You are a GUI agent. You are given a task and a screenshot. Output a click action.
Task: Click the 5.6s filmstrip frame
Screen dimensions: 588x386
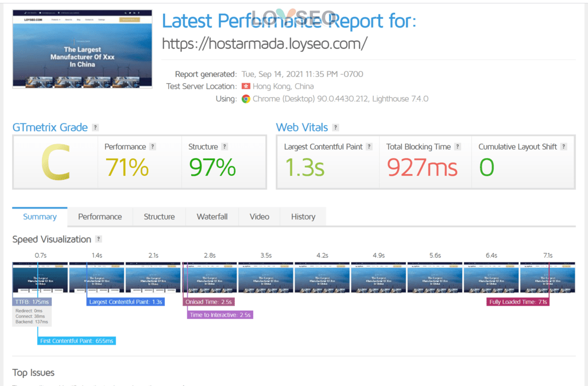click(435, 277)
